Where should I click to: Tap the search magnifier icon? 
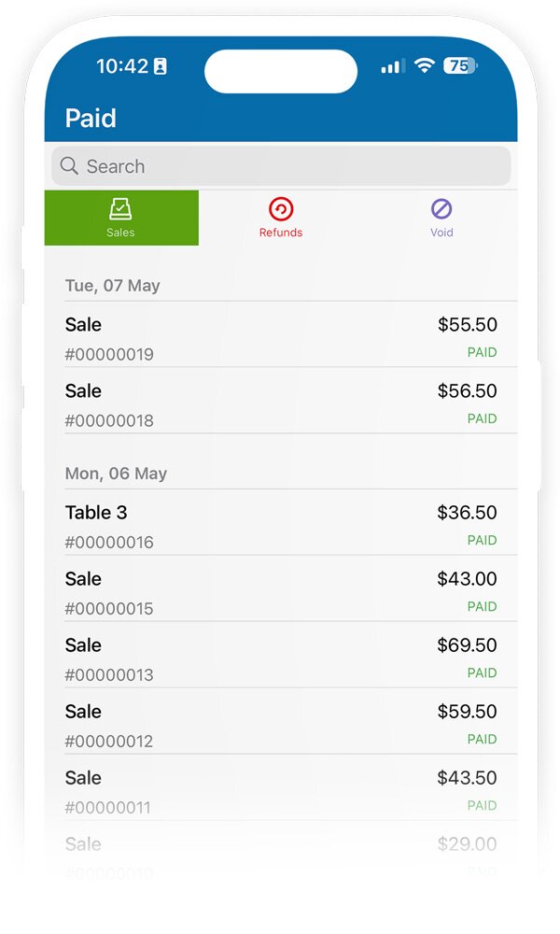click(x=69, y=166)
